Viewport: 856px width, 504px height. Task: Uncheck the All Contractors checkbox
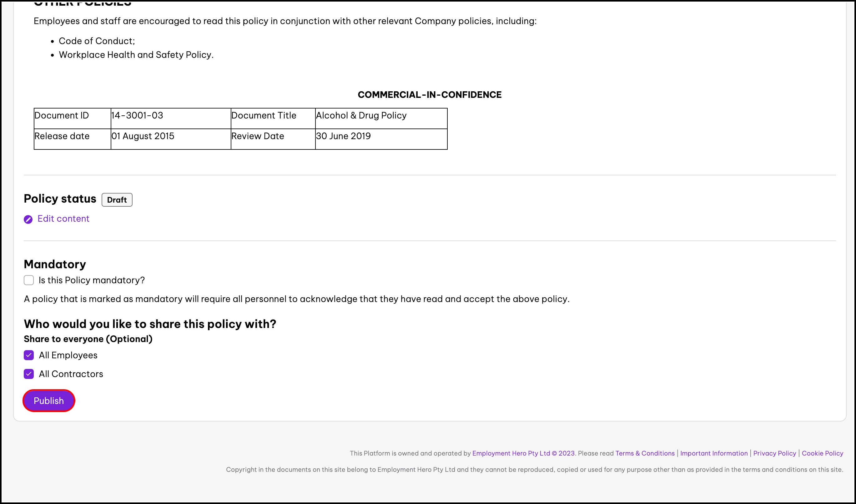click(x=29, y=374)
